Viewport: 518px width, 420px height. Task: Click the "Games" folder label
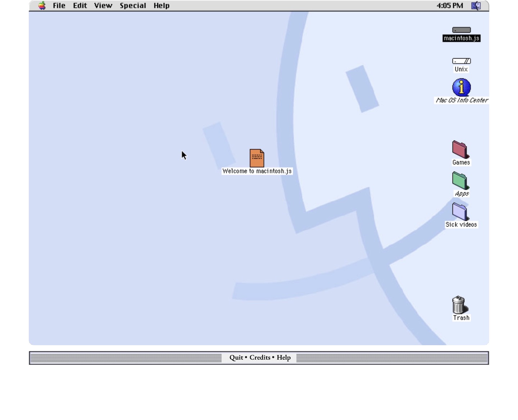tap(461, 163)
